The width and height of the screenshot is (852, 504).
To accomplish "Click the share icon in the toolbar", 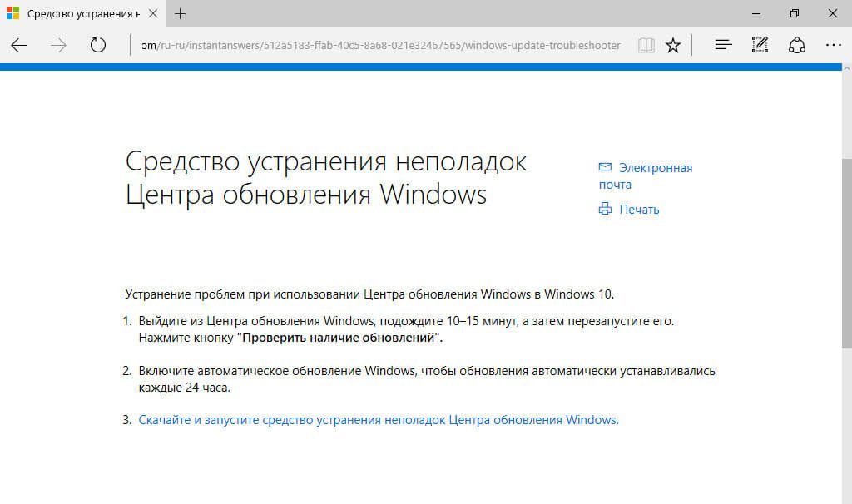I will [x=796, y=46].
